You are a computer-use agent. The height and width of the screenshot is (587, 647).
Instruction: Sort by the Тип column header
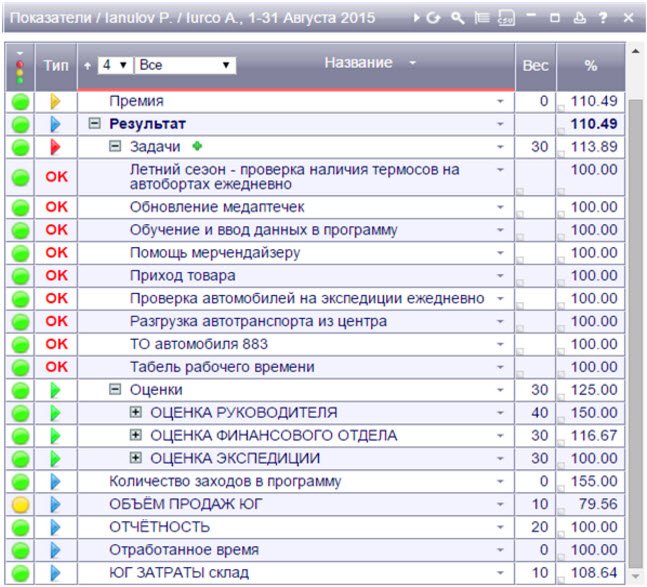click(x=56, y=66)
